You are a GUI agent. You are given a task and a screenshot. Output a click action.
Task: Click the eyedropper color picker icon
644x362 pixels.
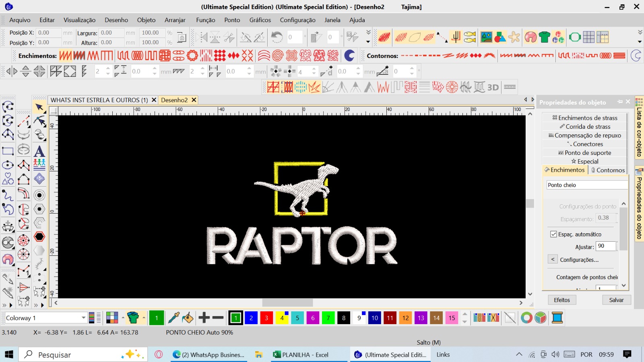pos(174,318)
